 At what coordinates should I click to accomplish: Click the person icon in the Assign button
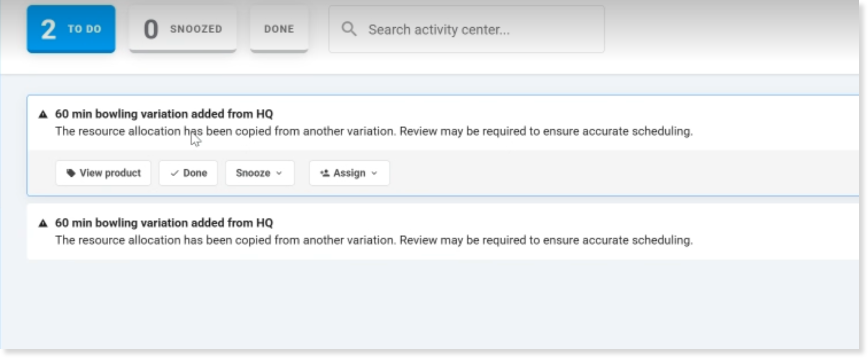click(325, 173)
